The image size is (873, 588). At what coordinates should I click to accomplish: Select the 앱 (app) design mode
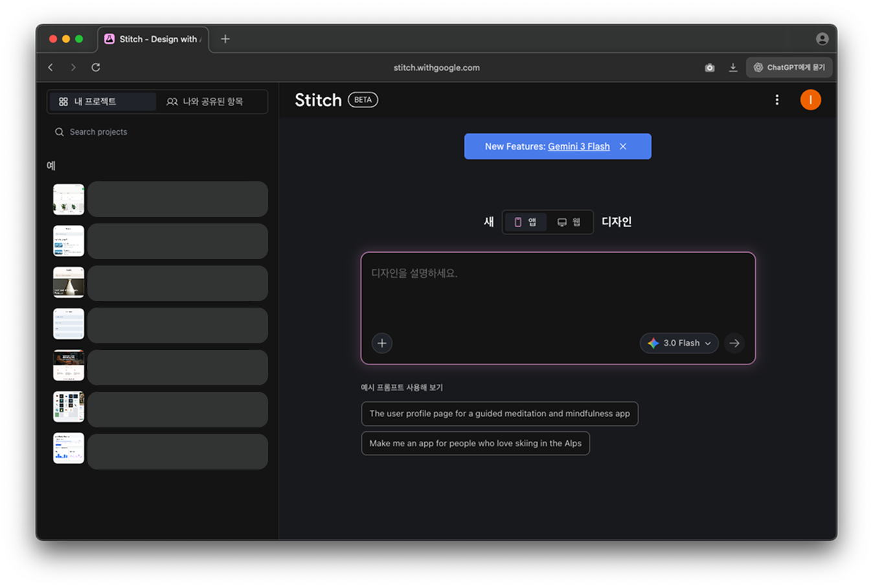tap(525, 222)
